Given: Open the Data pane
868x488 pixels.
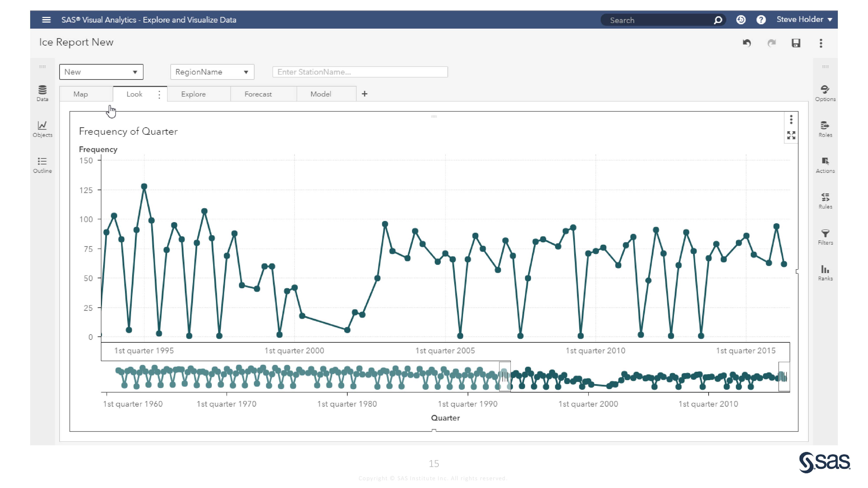Looking at the screenshot, I should tap(43, 93).
